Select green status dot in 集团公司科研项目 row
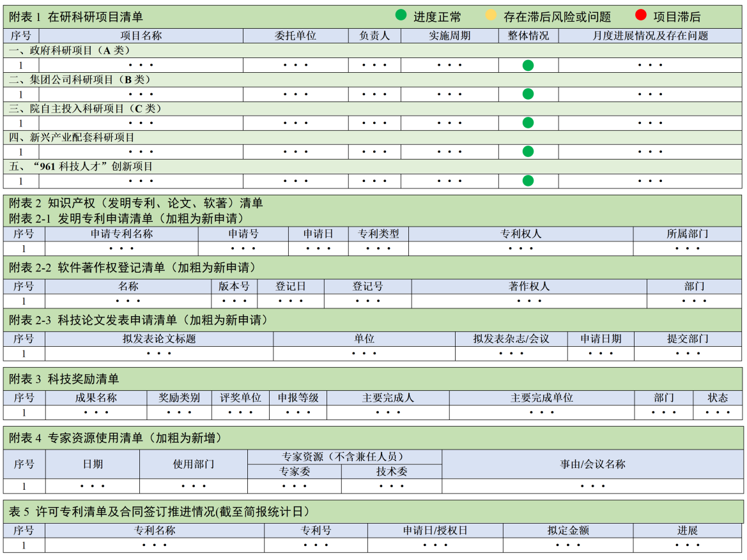The height and width of the screenshot is (560, 747). point(528,94)
